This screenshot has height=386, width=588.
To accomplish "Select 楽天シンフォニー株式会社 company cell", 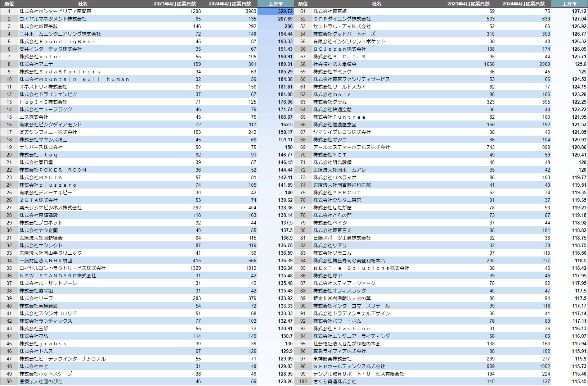I will point(48,132).
